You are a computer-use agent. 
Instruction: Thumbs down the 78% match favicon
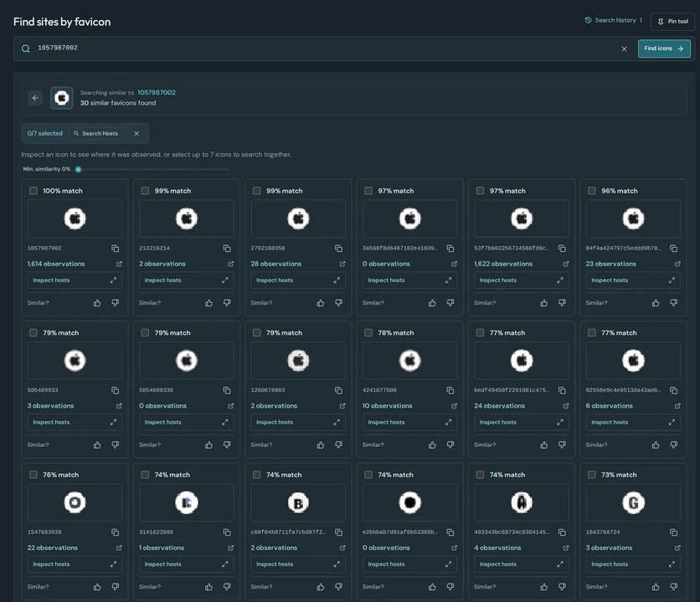pyautogui.click(x=450, y=445)
